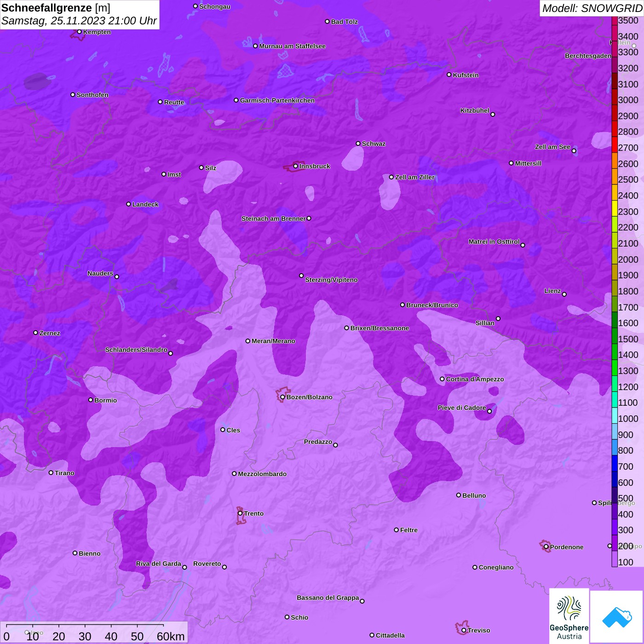Click the Meran/Merano label

273,341
